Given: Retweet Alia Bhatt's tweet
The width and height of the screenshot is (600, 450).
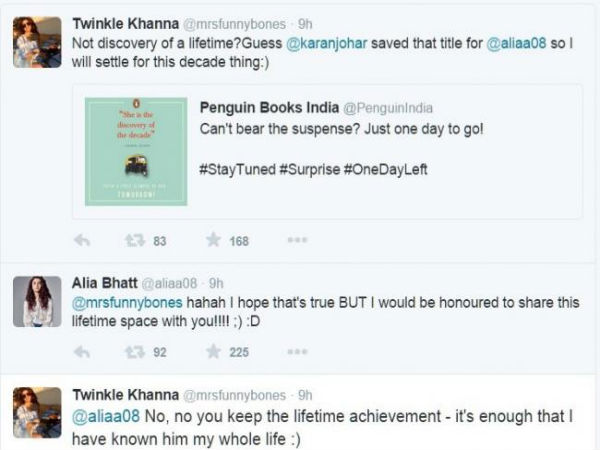Looking at the screenshot, I should pyautogui.click(x=134, y=351).
